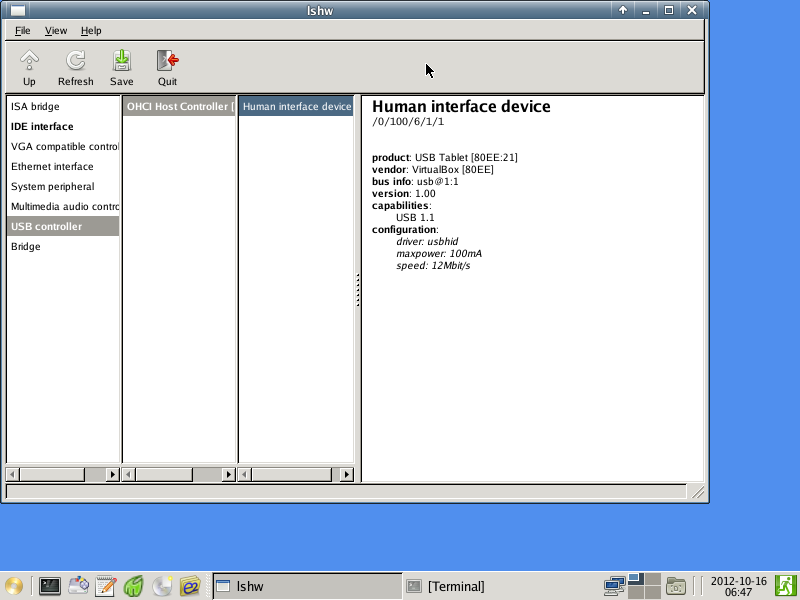
Task: Open the File menu
Action: coord(22,31)
